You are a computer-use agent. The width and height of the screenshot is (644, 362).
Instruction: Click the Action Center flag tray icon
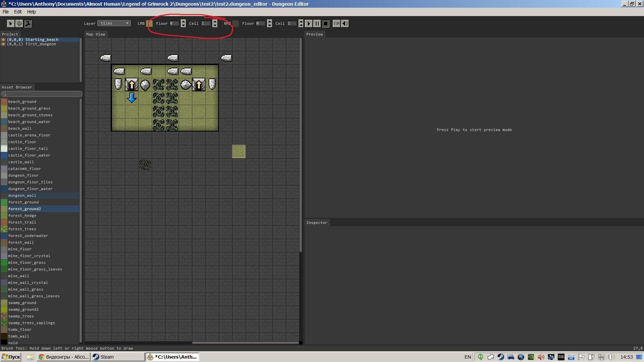click(x=581, y=357)
